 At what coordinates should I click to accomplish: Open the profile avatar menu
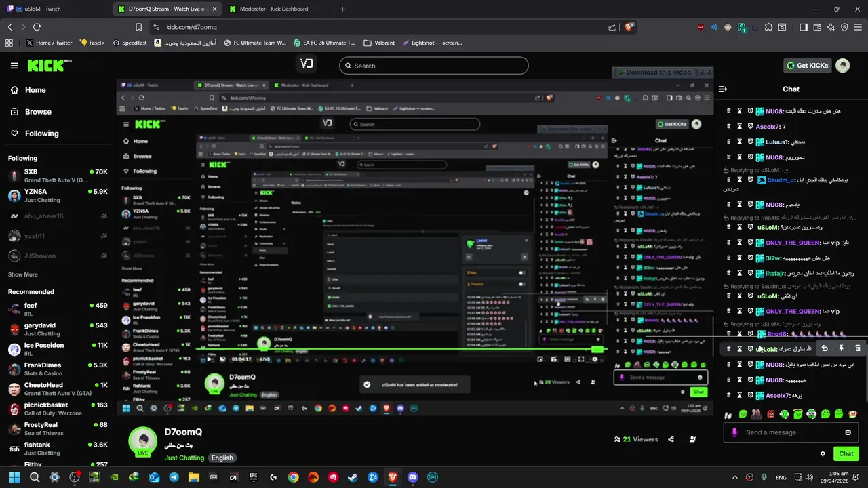(x=843, y=66)
